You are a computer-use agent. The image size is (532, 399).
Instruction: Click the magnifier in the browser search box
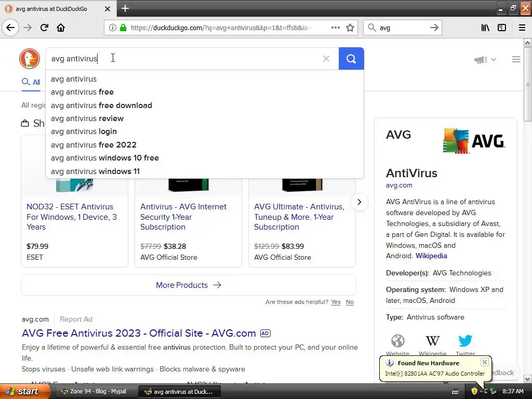coord(371,28)
